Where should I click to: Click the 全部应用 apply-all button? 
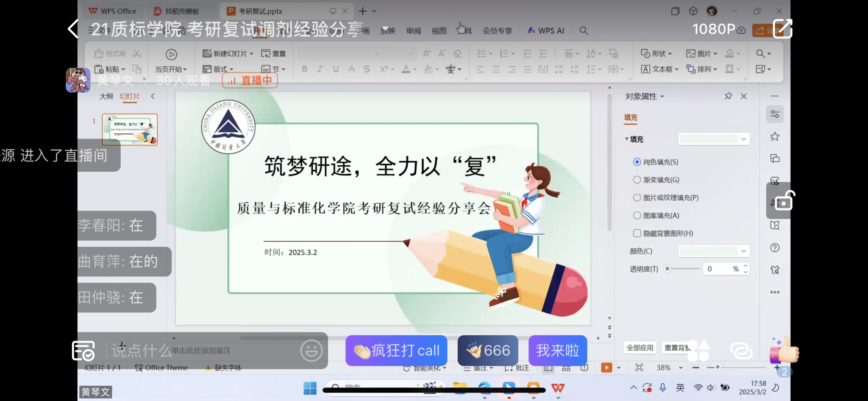coord(640,348)
